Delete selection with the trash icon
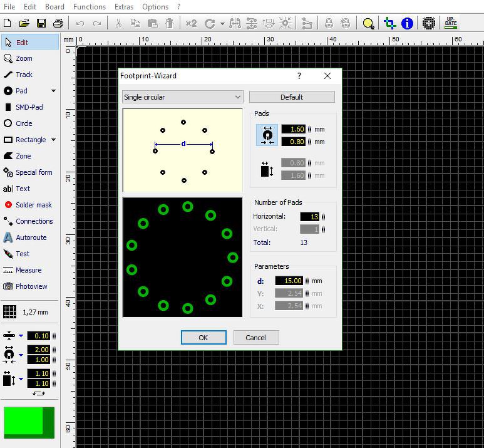Screen dimensions: 484x448 [169, 23]
